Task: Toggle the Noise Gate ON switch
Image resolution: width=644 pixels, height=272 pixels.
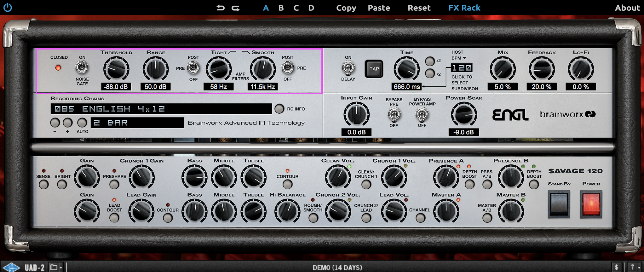Action: point(82,67)
